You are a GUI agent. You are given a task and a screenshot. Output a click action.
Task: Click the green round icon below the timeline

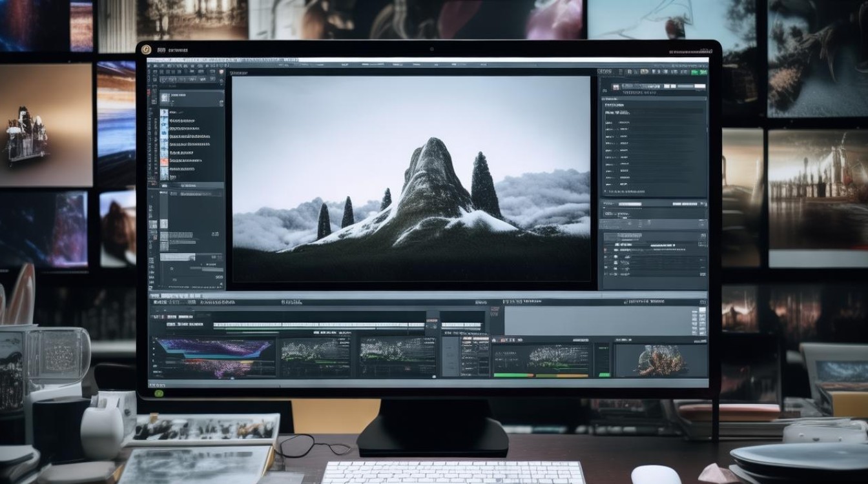pyautogui.click(x=159, y=392)
